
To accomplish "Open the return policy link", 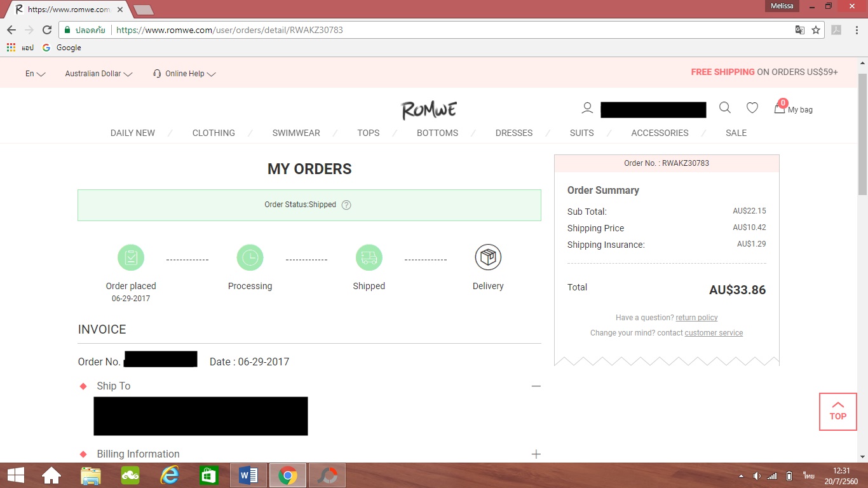I will tap(697, 318).
